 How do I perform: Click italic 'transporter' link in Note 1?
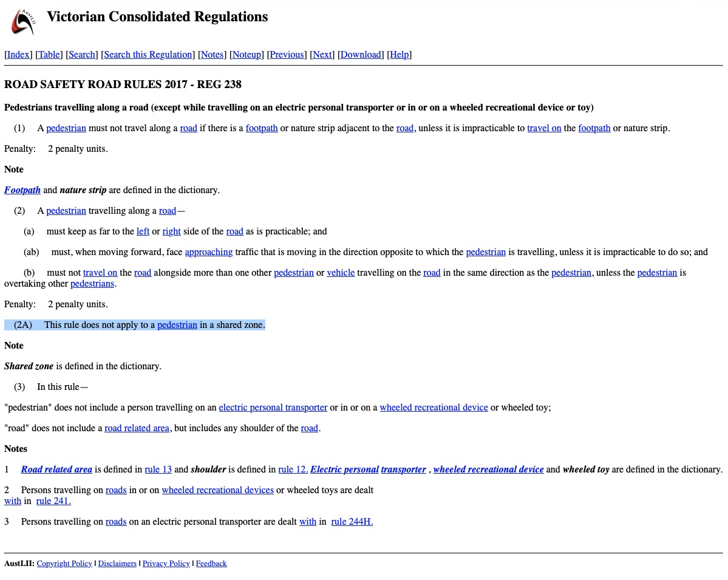(x=403, y=469)
